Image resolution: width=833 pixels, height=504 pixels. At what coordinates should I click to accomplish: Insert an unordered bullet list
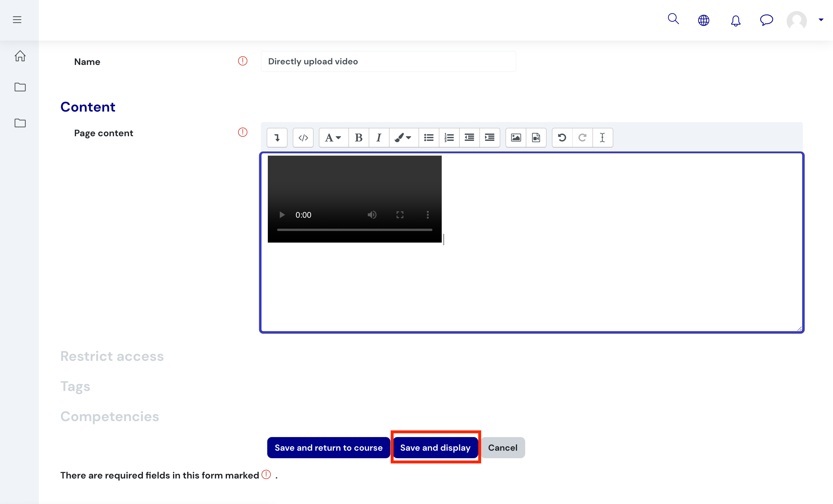tap(429, 138)
